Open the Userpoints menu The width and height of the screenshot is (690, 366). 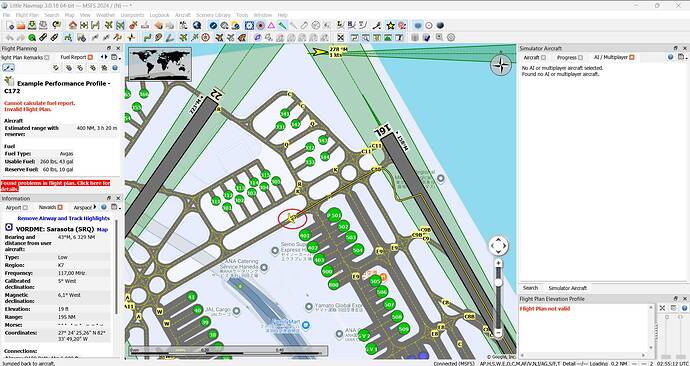tap(132, 15)
